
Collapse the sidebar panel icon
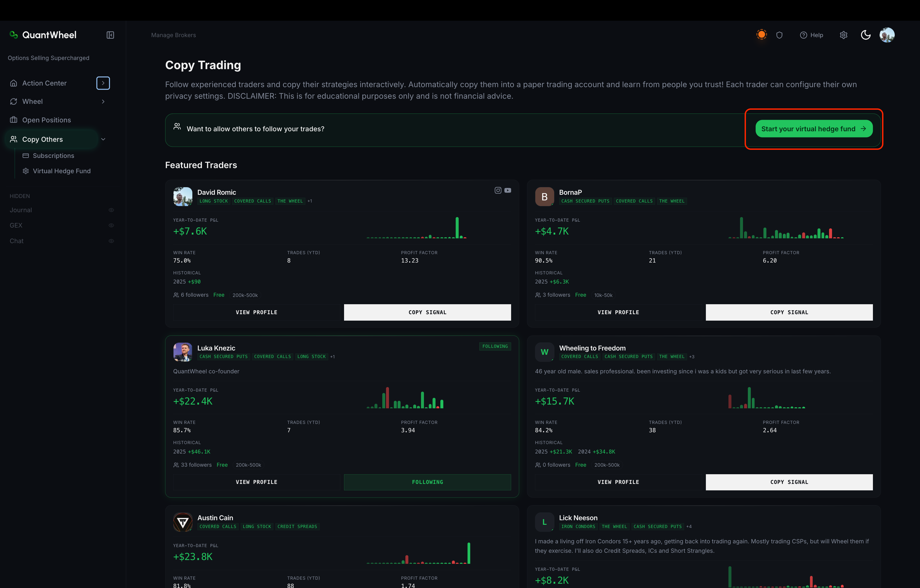pyautogui.click(x=110, y=35)
